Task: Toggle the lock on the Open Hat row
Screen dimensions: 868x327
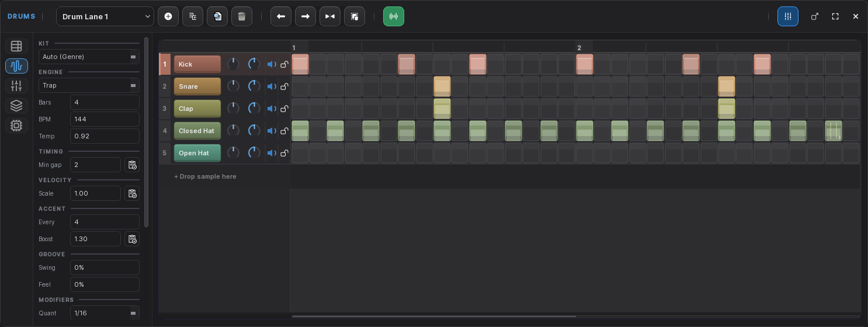Action: click(x=284, y=153)
